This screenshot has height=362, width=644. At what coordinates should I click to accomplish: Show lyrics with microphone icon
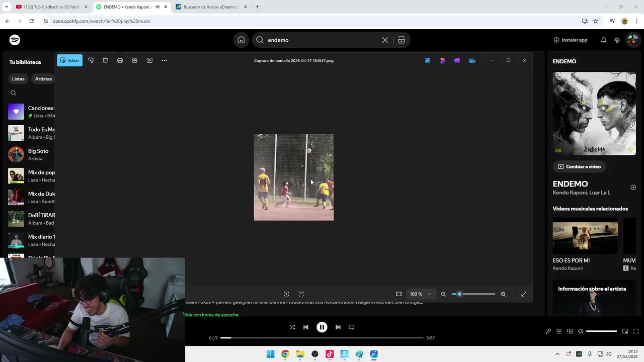(548, 331)
